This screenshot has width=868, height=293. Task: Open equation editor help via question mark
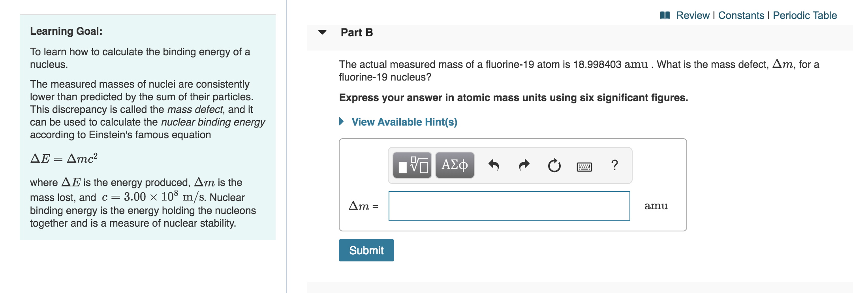coord(614,166)
